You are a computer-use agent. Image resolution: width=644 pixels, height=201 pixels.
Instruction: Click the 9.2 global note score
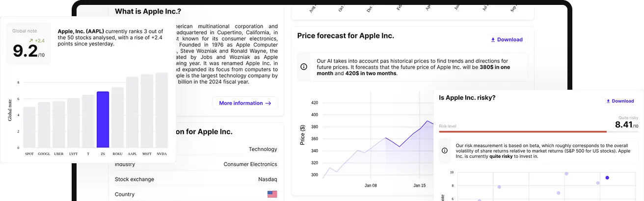[25, 51]
